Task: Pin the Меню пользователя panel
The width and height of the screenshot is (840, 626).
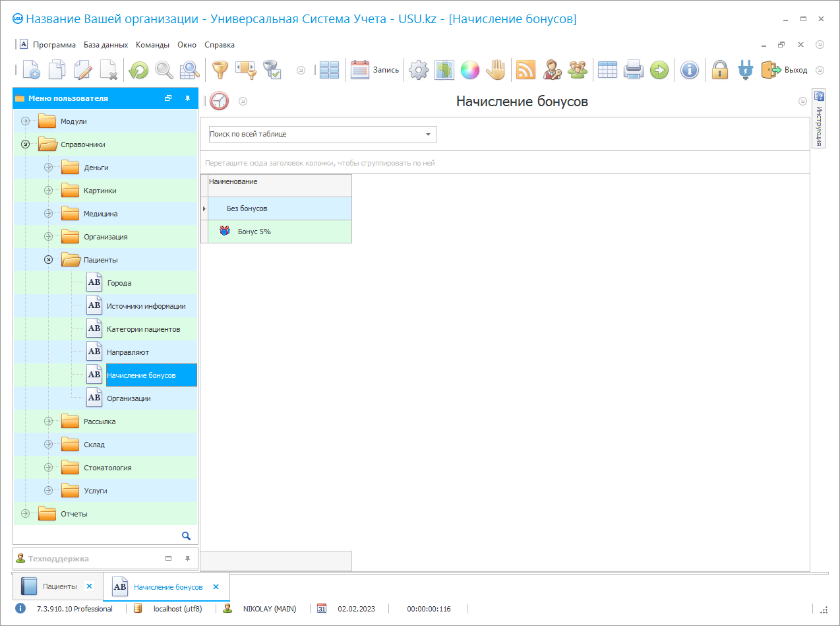Action: [187, 98]
